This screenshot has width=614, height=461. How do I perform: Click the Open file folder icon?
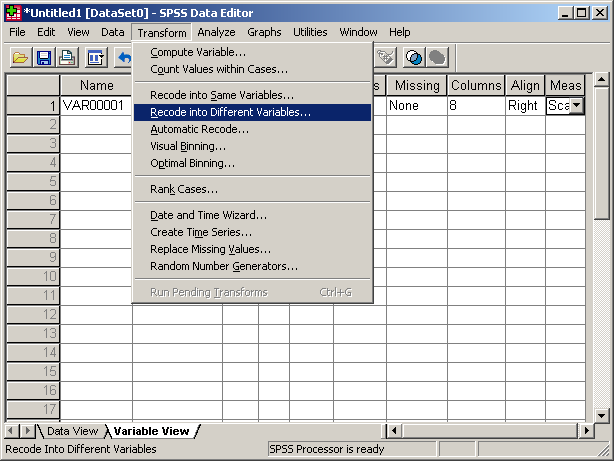[x=20, y=58]
